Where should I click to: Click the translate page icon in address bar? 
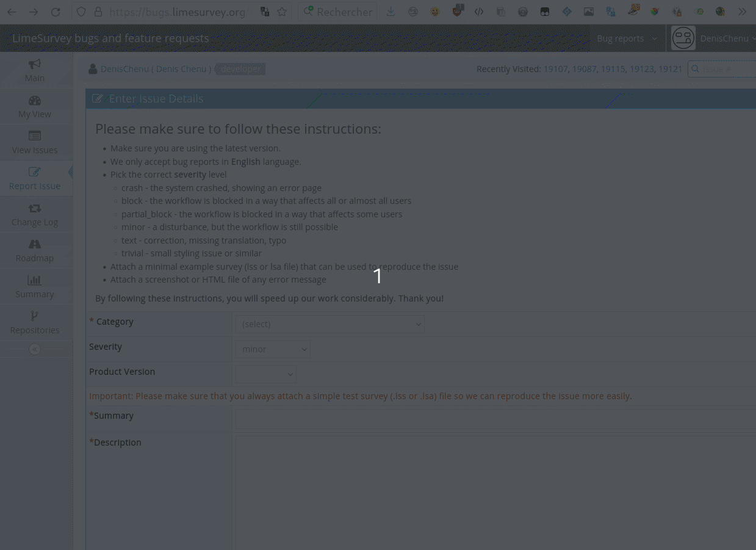click(x=264, y=12)
